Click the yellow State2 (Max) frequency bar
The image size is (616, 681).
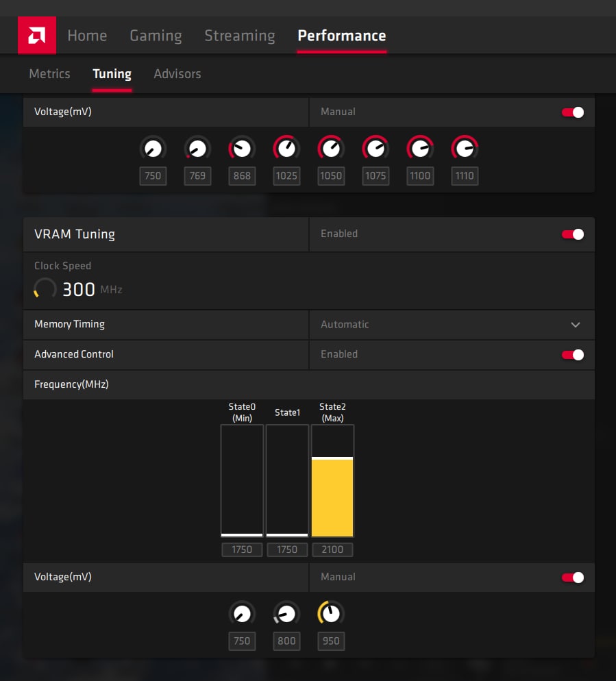[332, 481]
